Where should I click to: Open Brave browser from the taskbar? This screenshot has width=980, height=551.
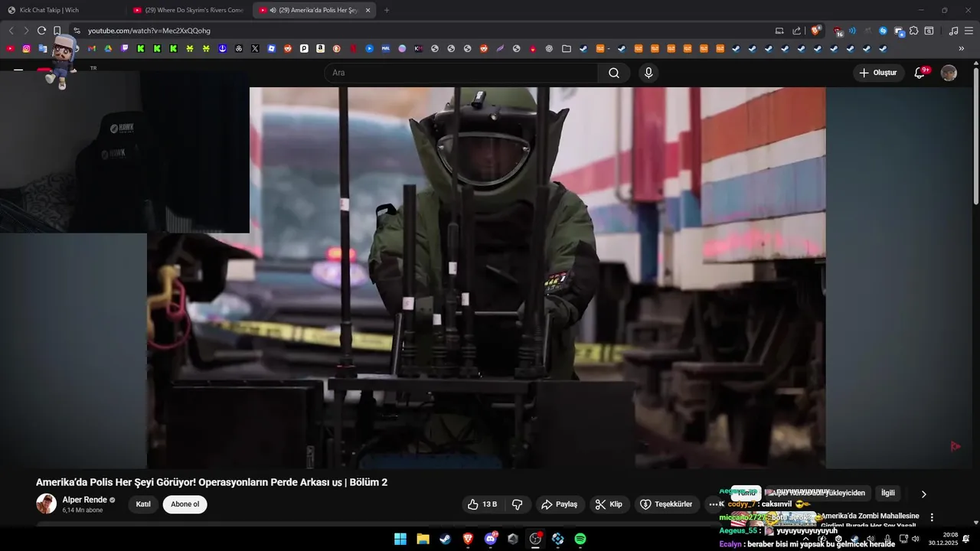[x=468, y=539]
